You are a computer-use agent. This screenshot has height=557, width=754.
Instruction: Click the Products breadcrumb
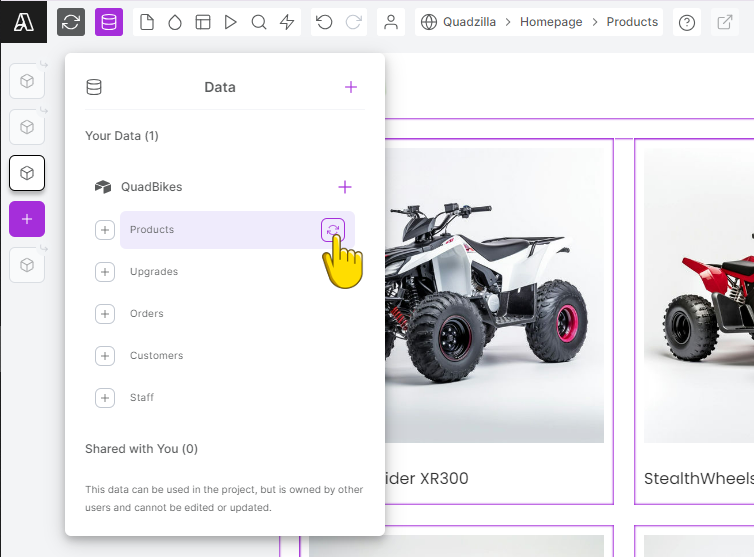[632, 22]
